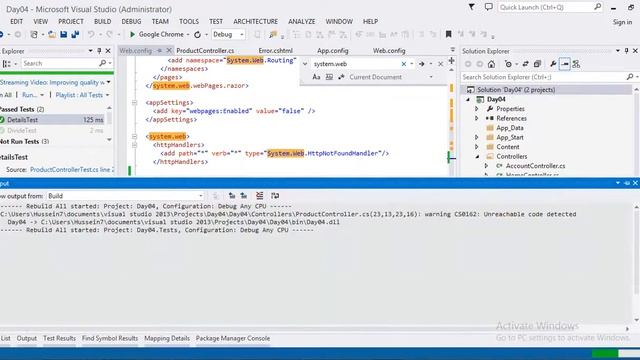Pin the Test Explorer panel
Viewport: 640px width, 360px height.
click(99, 51)
